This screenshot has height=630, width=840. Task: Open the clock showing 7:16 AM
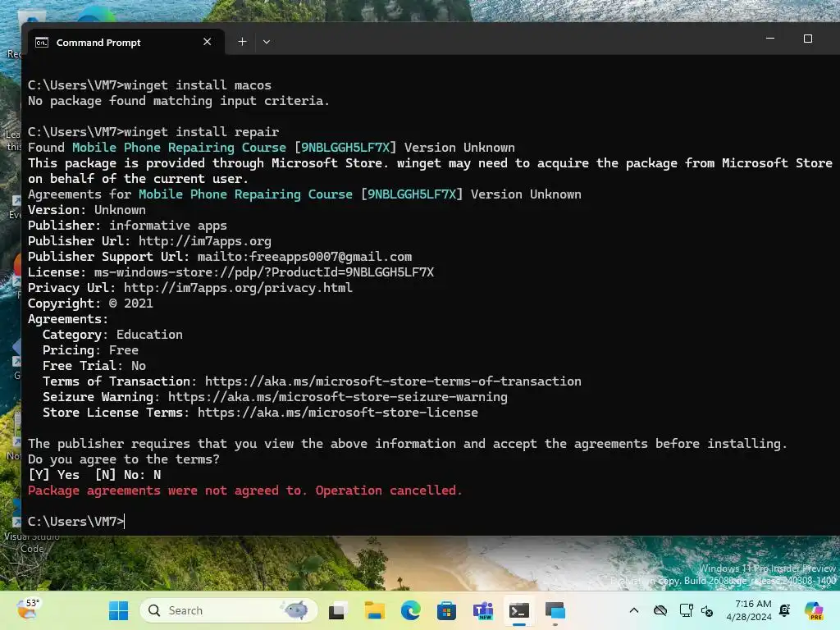(749, 610)
